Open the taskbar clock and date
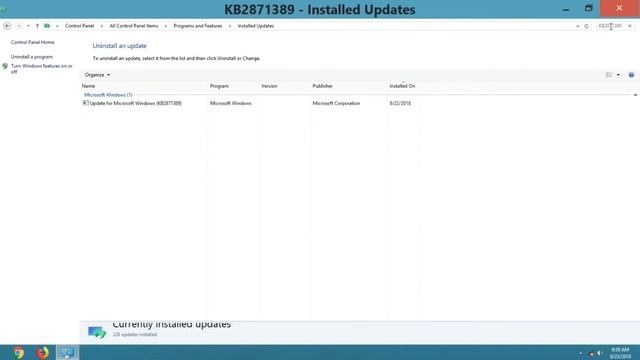Viewport: 640px width, 360px height. point(620,353)
